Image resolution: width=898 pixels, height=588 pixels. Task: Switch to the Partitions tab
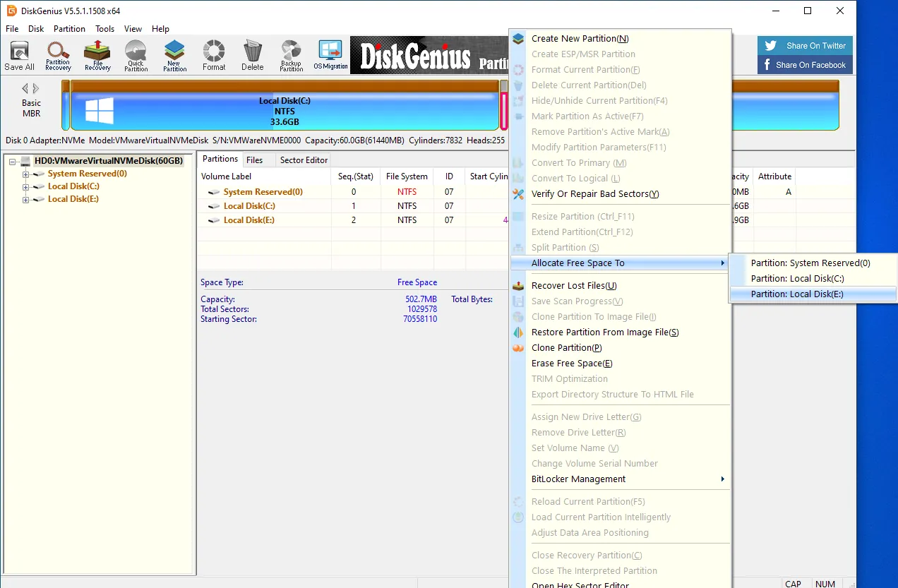coord(220,160)
